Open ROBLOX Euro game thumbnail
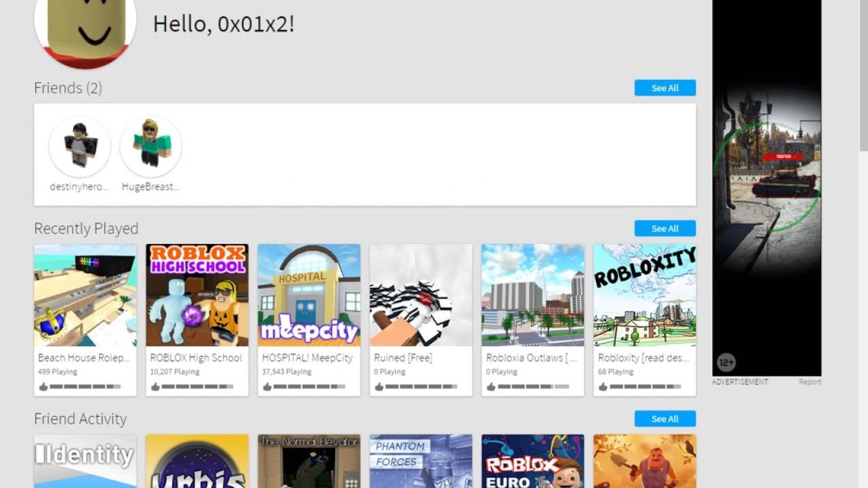The height and width of the screenshot is (488, 868). tap(533, 461)
